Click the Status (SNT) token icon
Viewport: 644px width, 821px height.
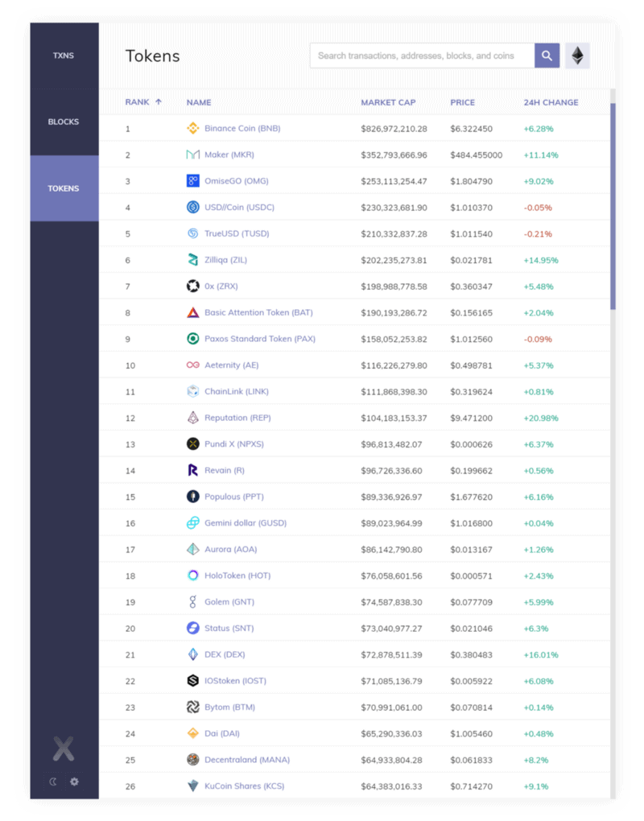click(192, 629)
